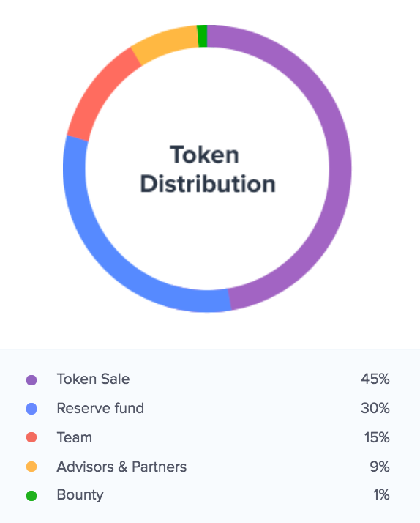
Task: Click the red Team legend dot
Action: [31, 437]
